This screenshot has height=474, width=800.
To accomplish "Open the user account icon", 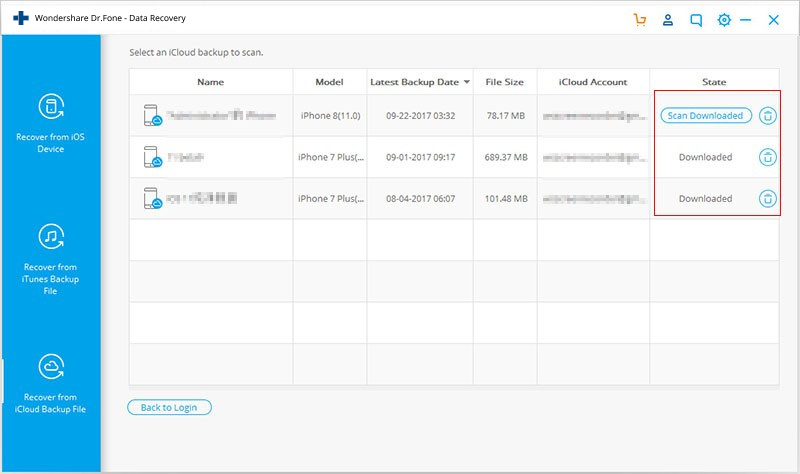I will click(667, 20).
